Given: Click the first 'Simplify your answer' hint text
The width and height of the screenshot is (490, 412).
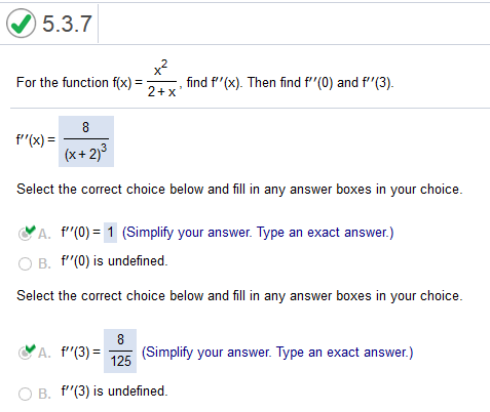Looking at the screenshot, I should [258, 232].
